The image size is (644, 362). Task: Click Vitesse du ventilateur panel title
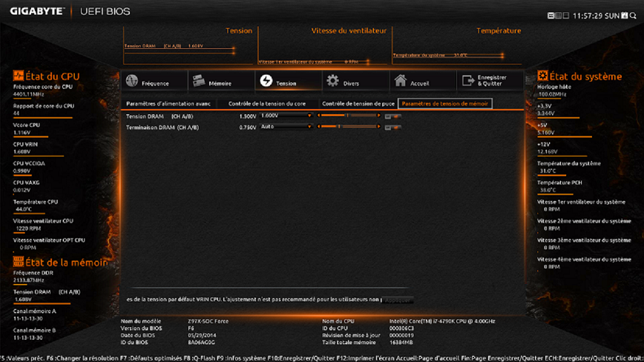(349, 30)
